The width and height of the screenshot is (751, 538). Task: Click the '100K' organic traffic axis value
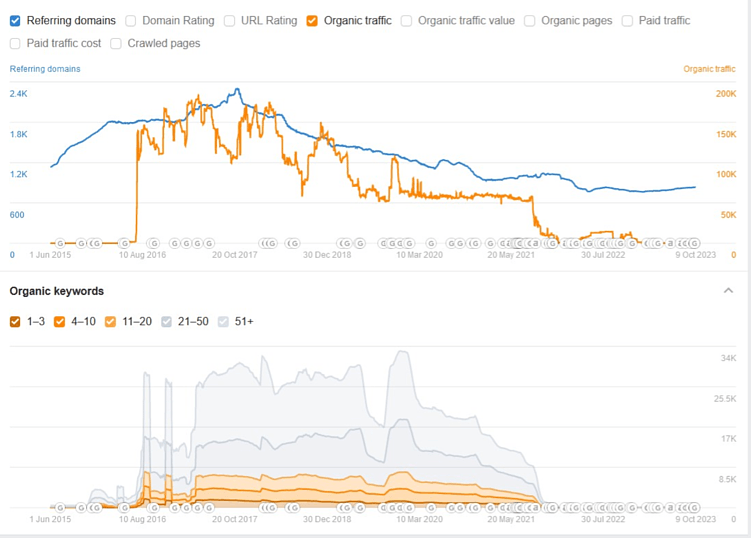click(726, 174)
